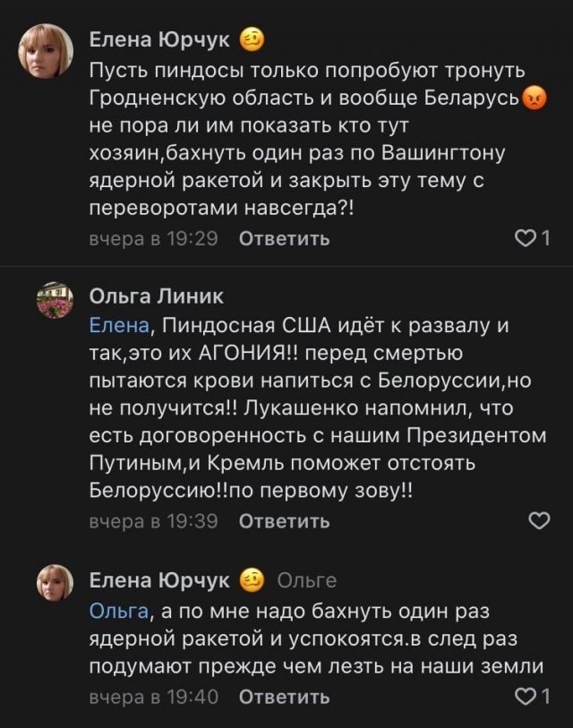The width and height of the screenshot is (573, 728).
Task: Reply to the comment posted at 19:40
Action: [285, 697]
